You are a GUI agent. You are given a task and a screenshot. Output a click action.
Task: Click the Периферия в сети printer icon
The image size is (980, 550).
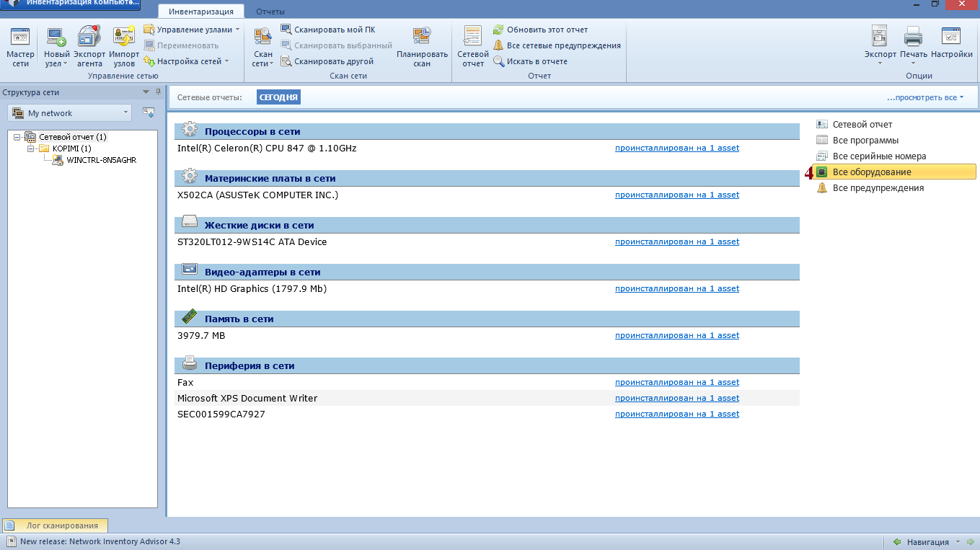click(190, 363)
